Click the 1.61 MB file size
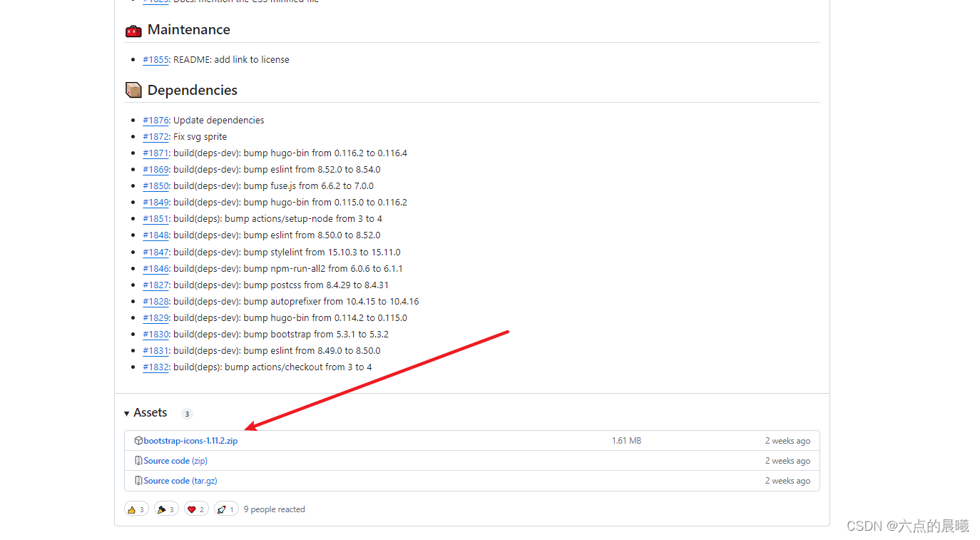 coord(626,441)
